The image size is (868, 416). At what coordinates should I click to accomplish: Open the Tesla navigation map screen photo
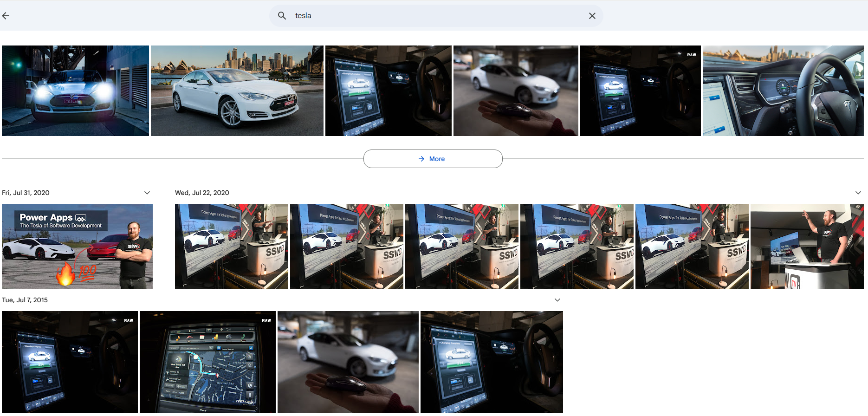207,362
